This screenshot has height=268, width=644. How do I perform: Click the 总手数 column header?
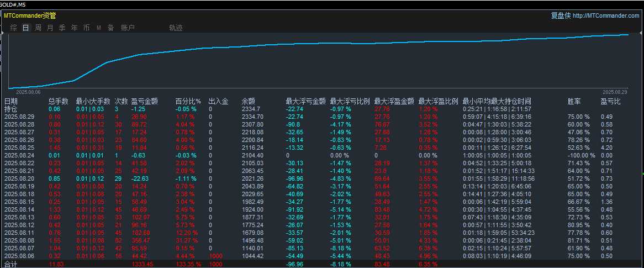[59, 102]
